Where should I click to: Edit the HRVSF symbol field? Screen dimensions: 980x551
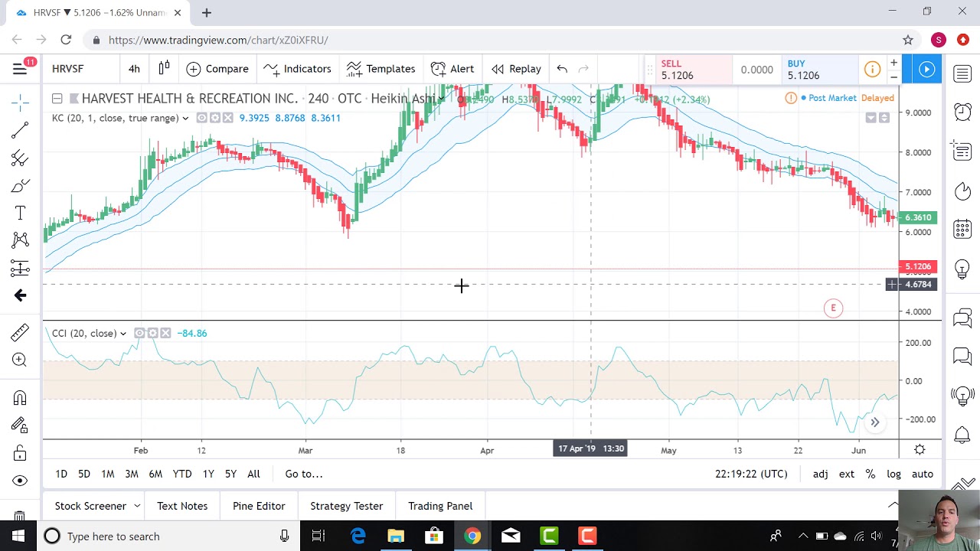point(80,69)
